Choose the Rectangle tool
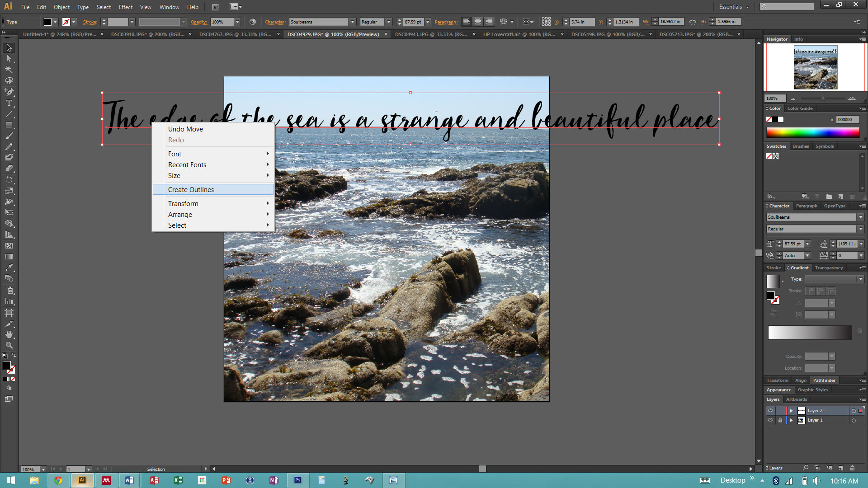Image resolution: width=868 pixels, height=488 pixels. pyautogui.click(x=9, y=125)
